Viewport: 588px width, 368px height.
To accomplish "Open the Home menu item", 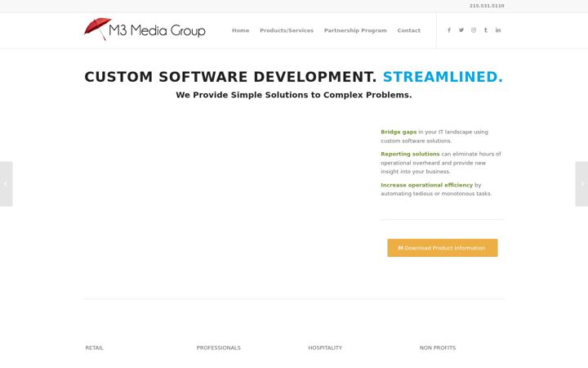I will tap(240, 30).
